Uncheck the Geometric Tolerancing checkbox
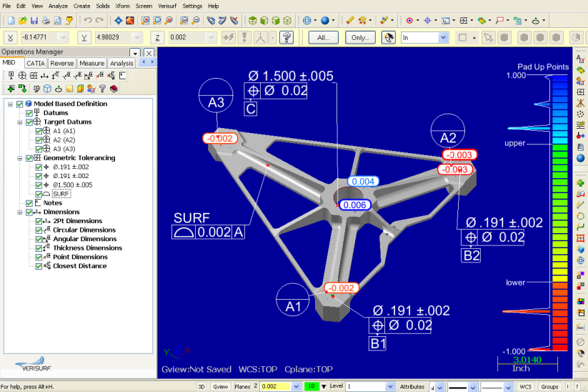Image resolution: width=588 pixels, height=392 pixels. [x=29, y=158]
